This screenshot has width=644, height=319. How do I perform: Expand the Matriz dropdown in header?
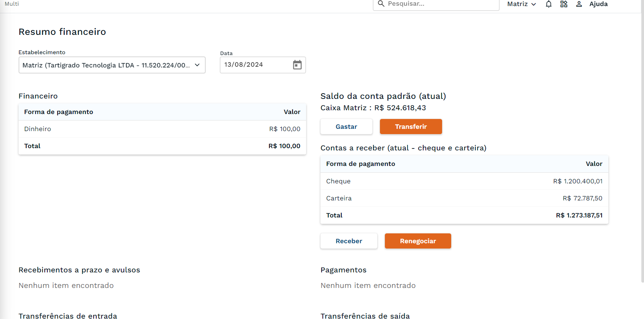click(522, 4)
